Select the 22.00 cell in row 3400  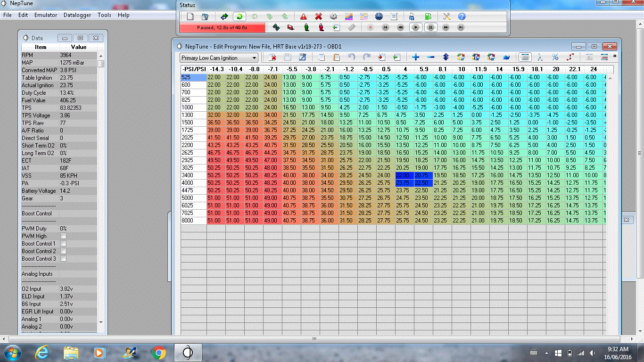click(x=402, y=175)
